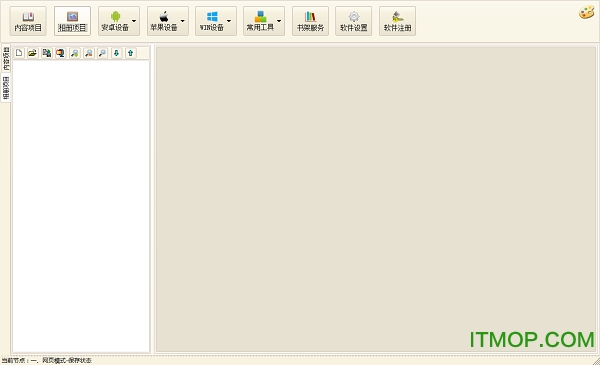Open the color palette skin icon
The height and width of the screenshot is (365, 600).
coord(586,13)
